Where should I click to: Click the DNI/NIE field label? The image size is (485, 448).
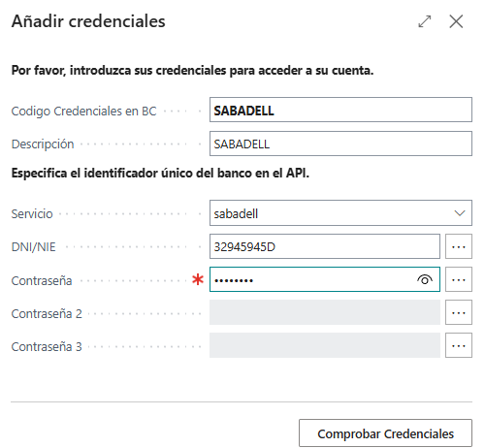click(x=34, y=247)
